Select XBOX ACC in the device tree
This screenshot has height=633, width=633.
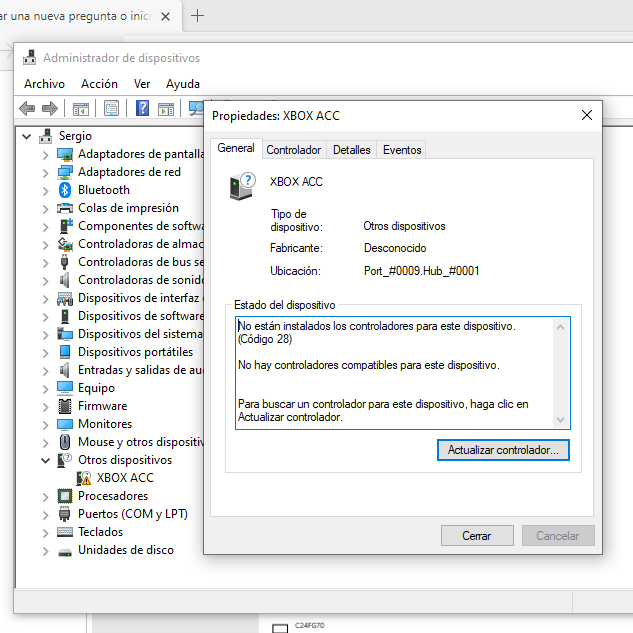coord(125,478)
